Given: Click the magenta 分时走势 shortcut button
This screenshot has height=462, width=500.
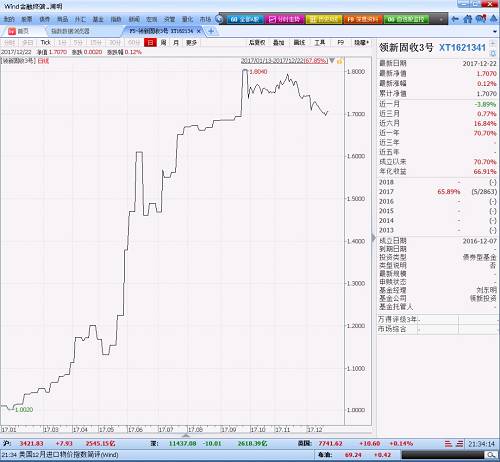Looking at the screenshot, I should tap(285, 19).
